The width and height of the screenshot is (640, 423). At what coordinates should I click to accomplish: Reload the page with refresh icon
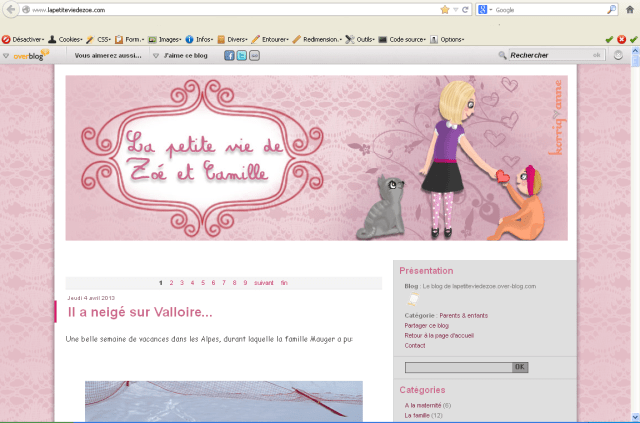tap(467, 9)
